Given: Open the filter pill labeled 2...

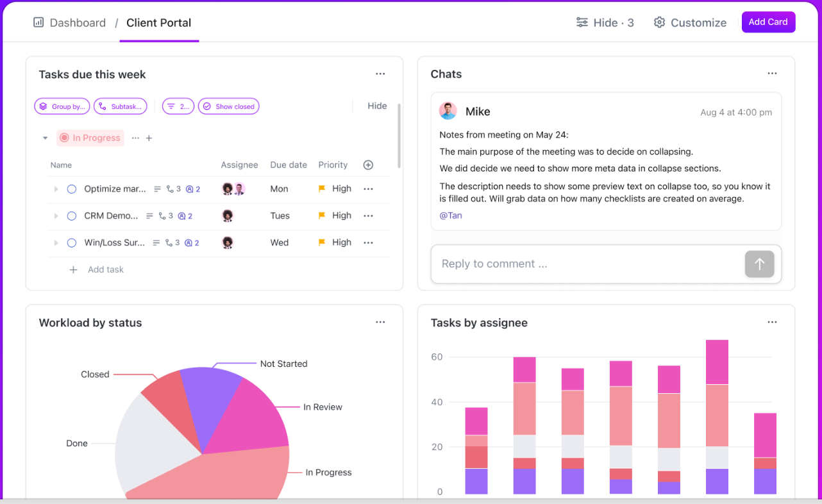Looking at the screenshot, I should (x=178, y=106).
